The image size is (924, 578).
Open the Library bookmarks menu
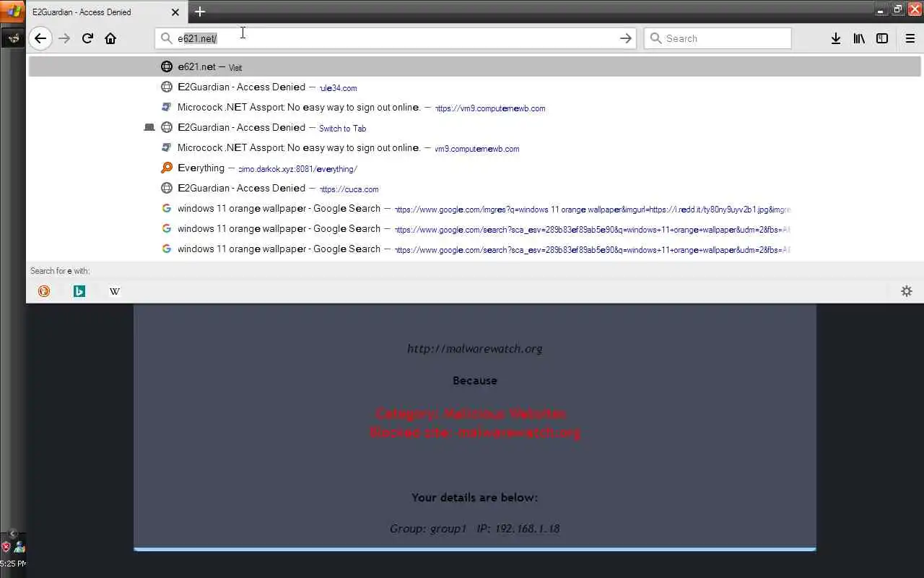[x=859, y=38]
